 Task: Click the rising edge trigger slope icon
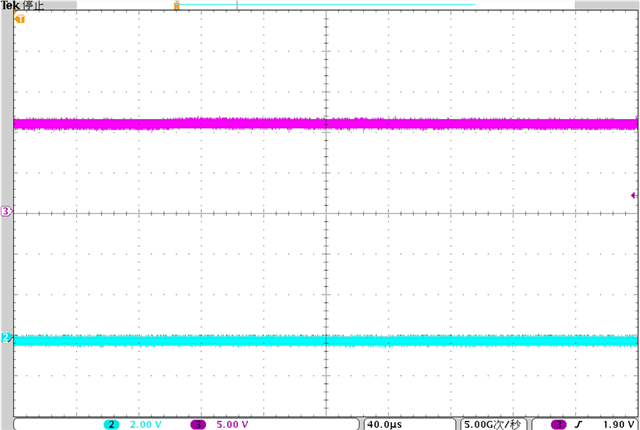click(577, 425)
